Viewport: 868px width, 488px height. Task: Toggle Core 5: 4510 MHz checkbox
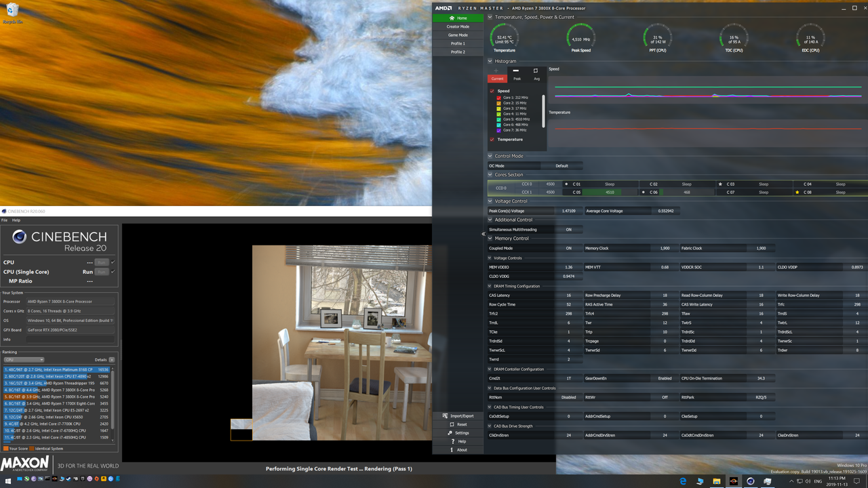499,119
